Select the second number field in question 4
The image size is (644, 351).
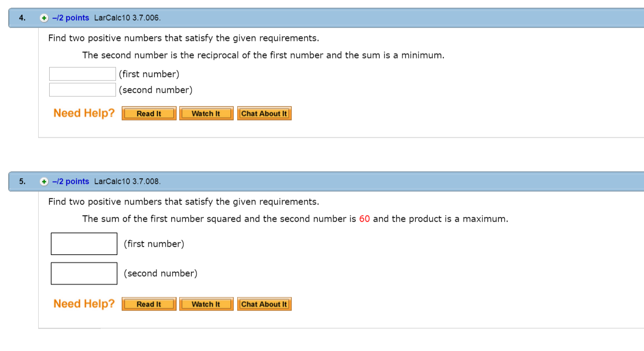(x=82, y=89)
